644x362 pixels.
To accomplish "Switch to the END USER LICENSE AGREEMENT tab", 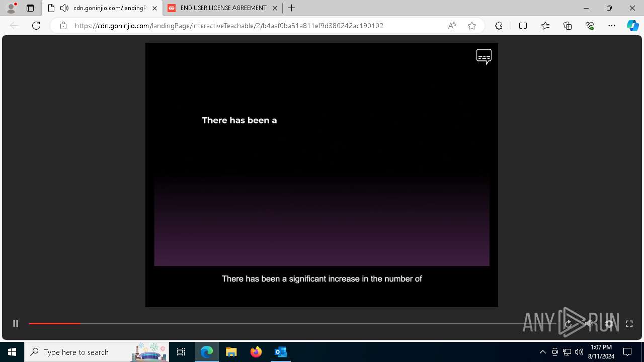I will coord(223,8).
